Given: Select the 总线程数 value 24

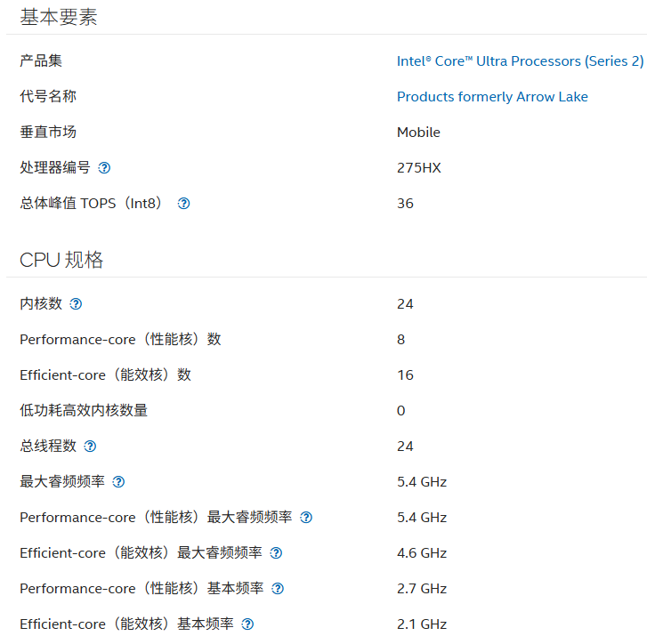Looking at the screenshot, I should coord(405,447).
